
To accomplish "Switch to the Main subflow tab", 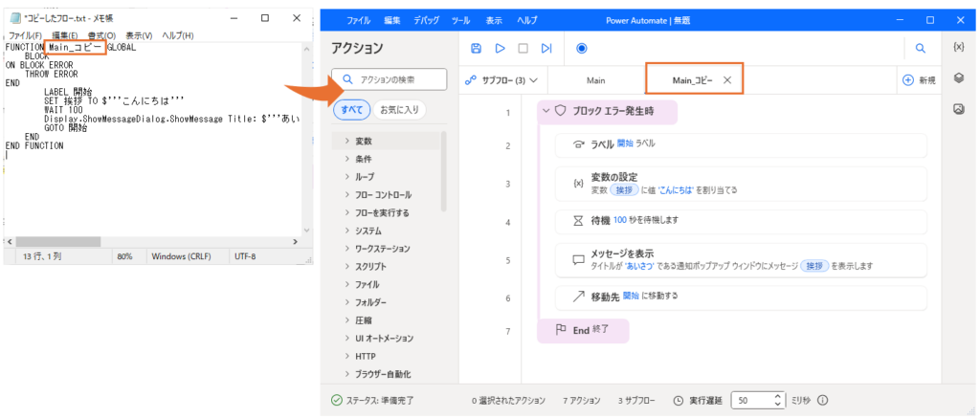I will click(x=595, y=80).
